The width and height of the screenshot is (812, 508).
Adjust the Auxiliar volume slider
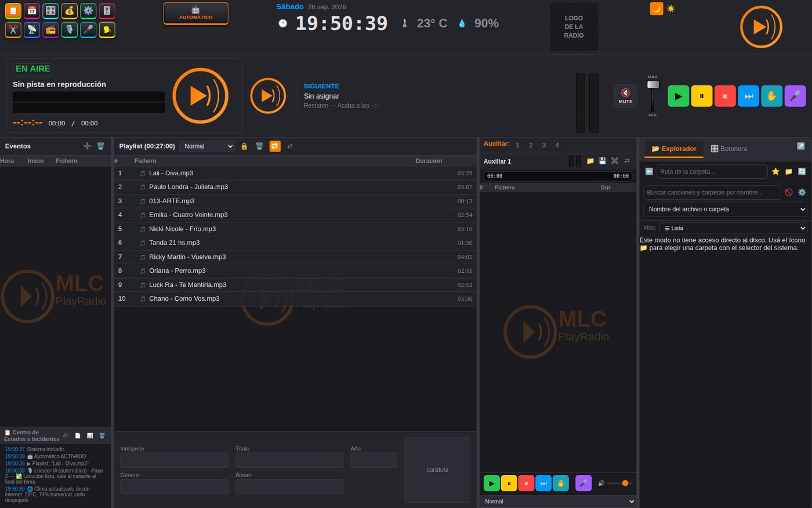pos(619,483)
